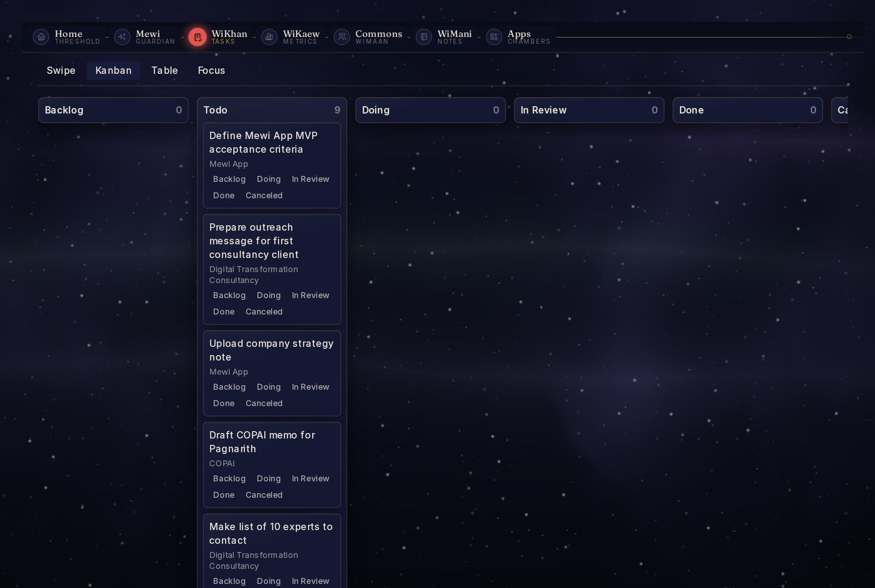Open the Mewi guardian icon

[x=122, y=37]
